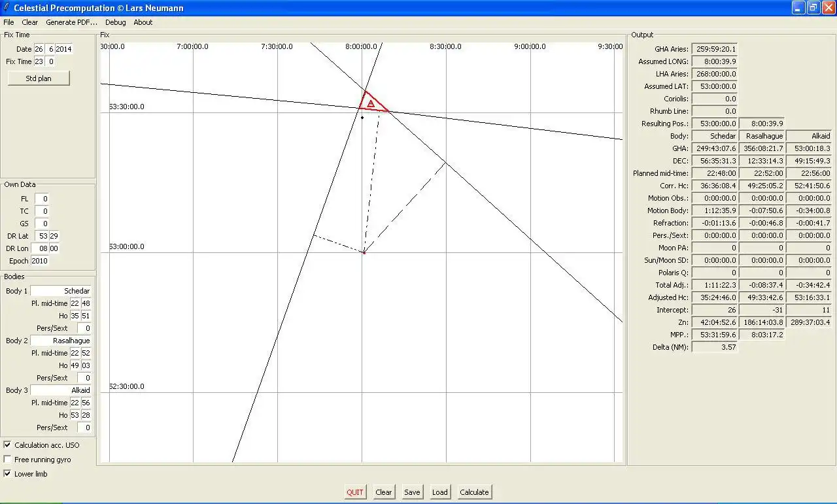This screenshot has width=837, height=504.
Task: Click the DR Lon degrees field
Action: point(40,248)
